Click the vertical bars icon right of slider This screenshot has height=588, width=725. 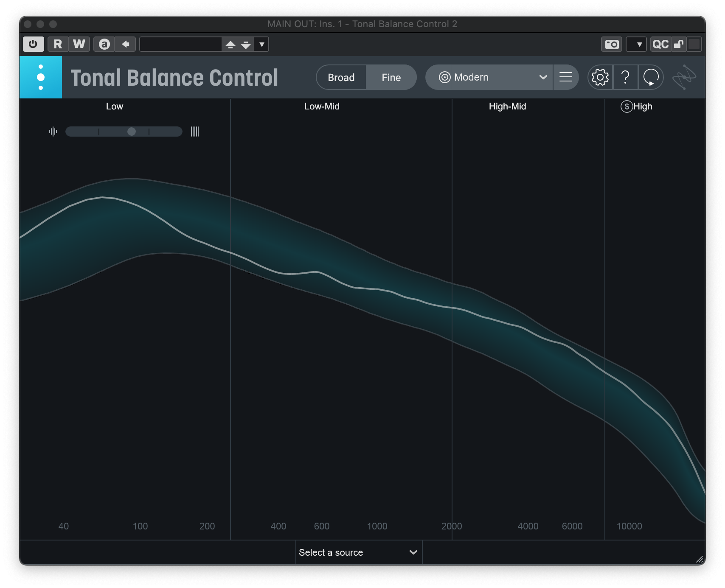pyautogui.click(x=195, y=132)
